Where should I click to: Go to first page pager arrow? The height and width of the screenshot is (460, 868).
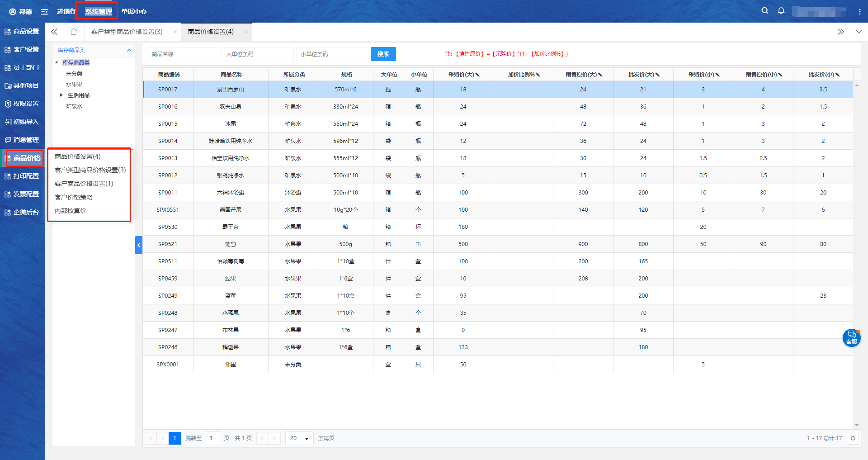[151, 438]
